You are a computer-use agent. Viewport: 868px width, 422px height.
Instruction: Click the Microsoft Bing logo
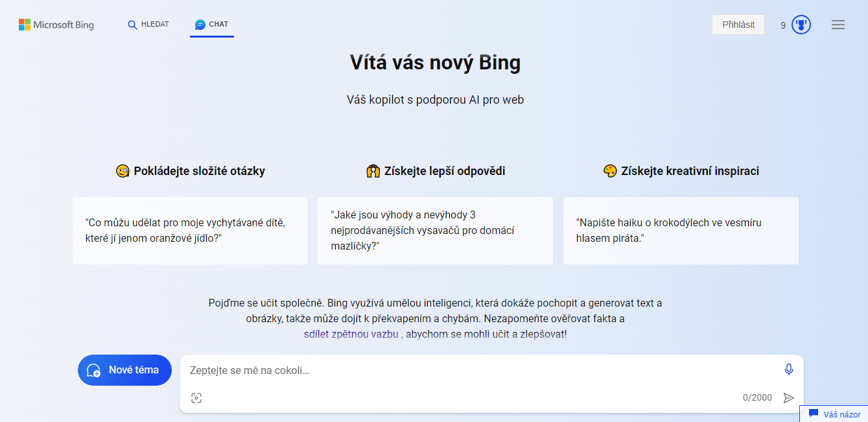(56, 25)
